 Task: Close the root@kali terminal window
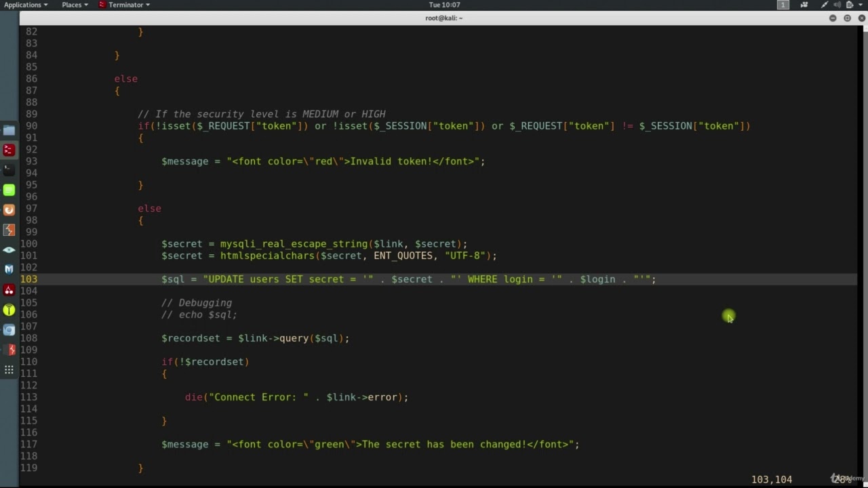[862, 18]
